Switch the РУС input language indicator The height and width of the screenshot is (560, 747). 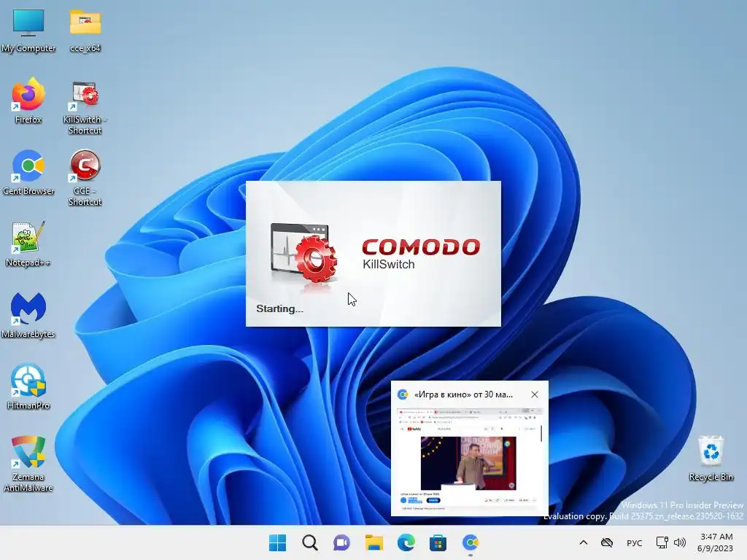634,542
